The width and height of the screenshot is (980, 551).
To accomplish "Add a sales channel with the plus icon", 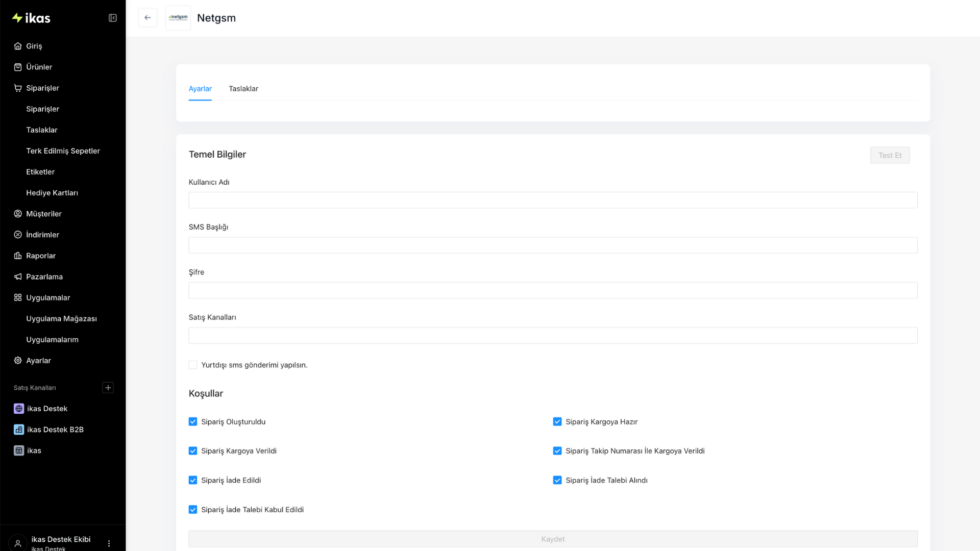I will coord(108,388).
